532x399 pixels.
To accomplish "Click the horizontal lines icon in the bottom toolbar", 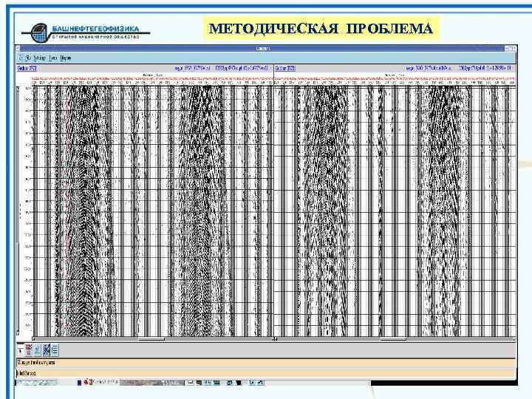I will [x=55, y=350].
